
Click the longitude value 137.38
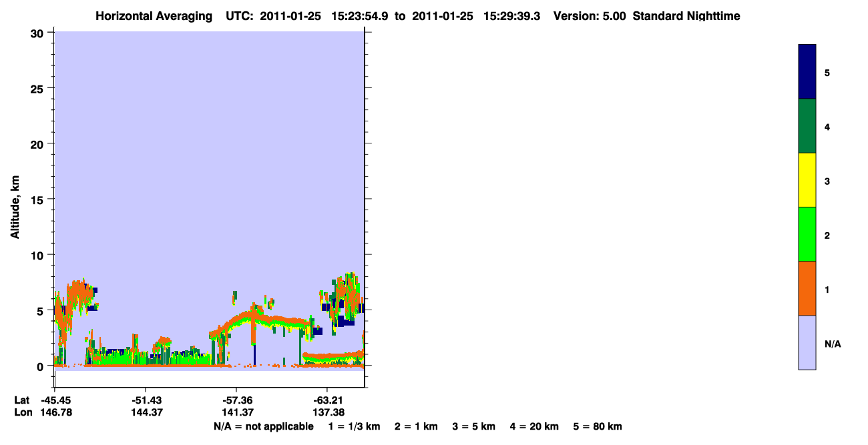tap(329, 412)
